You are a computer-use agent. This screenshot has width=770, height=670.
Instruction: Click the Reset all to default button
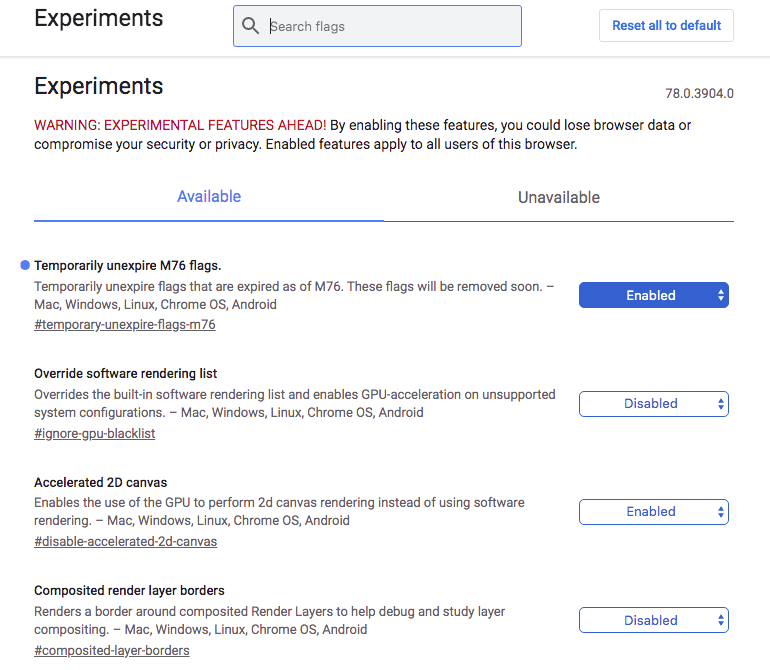tap(666, 26)
